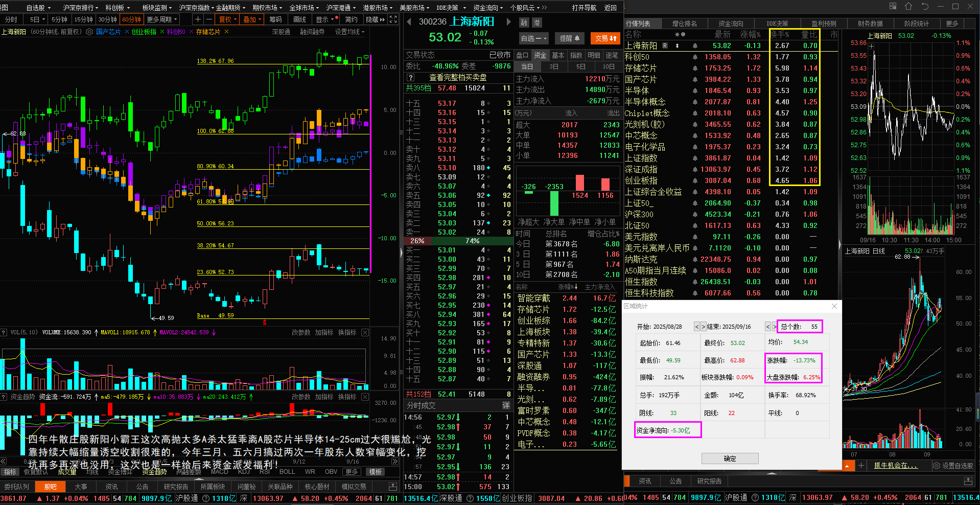Zoom out chart with minus button
The height and width of the screenshot is (505, 980).
[208, 19]
